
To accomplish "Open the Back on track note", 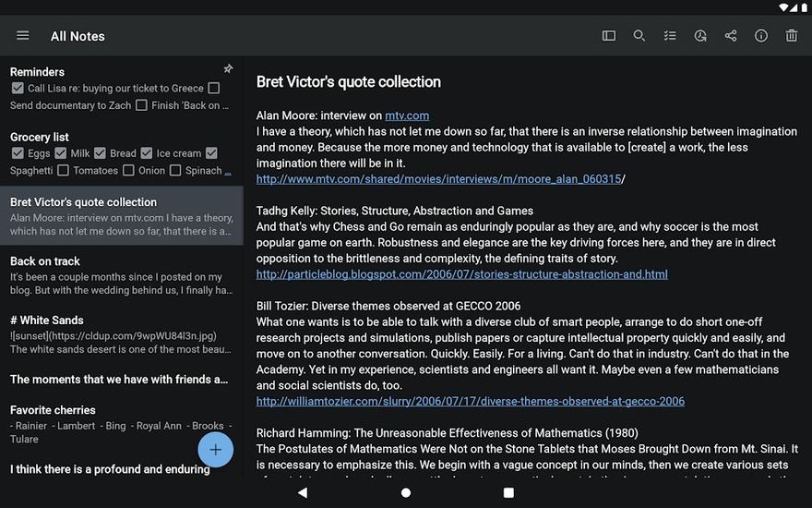I will (x=122, y=274).
